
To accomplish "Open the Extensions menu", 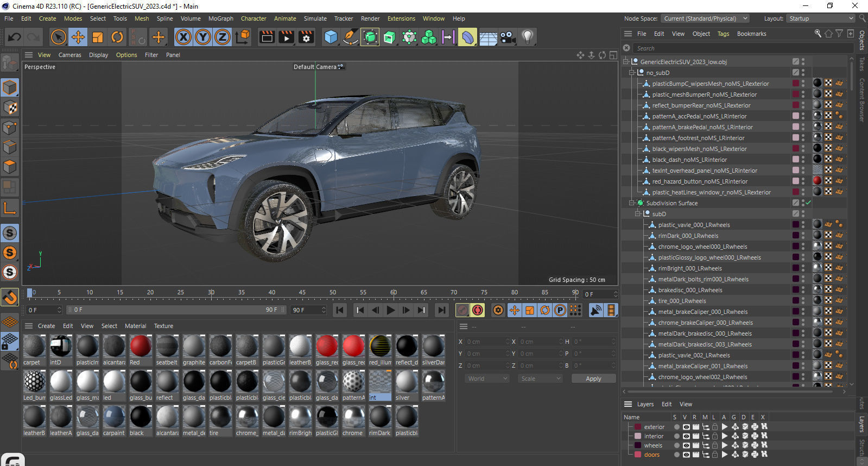I will (401, 18).
